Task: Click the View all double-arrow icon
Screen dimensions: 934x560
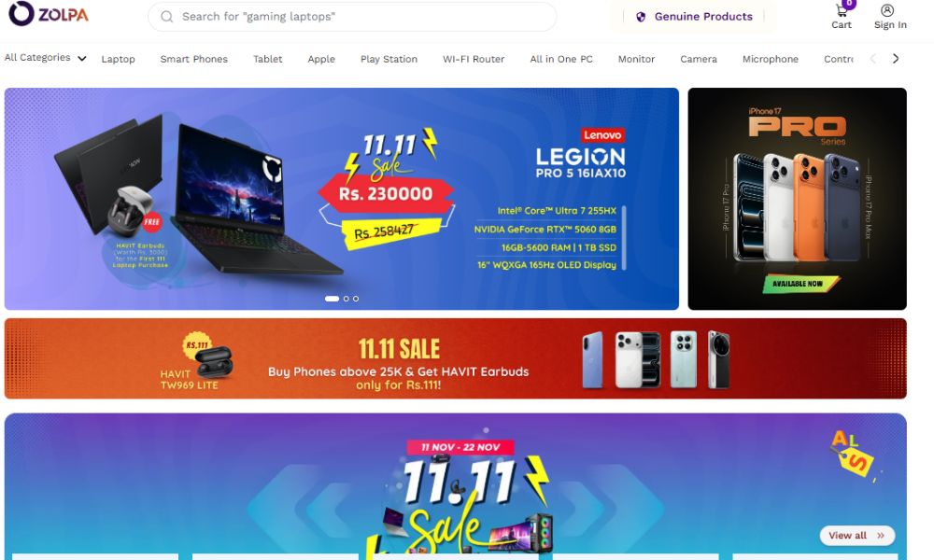Action: 881,536
